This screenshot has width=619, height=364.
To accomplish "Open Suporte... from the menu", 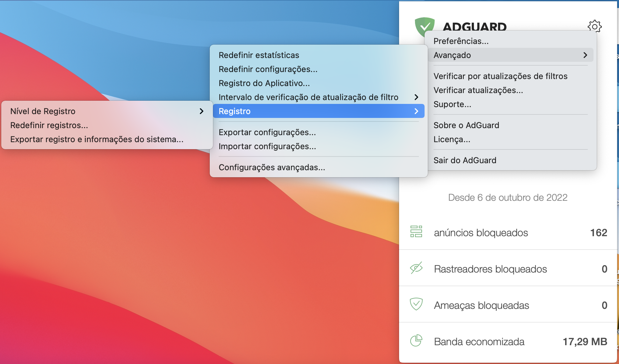I will [511, 104].
